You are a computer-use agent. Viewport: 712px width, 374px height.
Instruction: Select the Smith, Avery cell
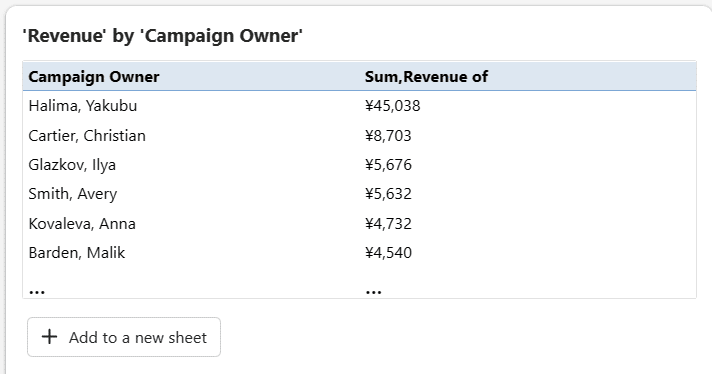pyautogui.click(x=73, y=194)
